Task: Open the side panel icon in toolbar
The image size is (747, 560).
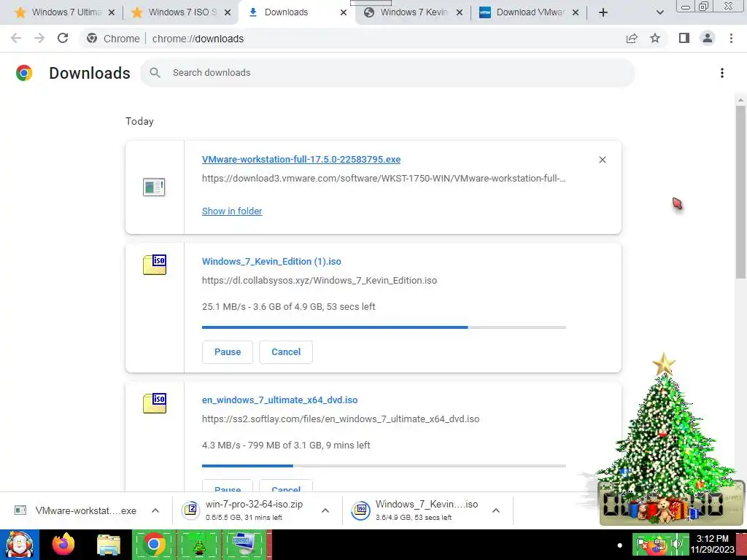Action: [x=684, y=38]
